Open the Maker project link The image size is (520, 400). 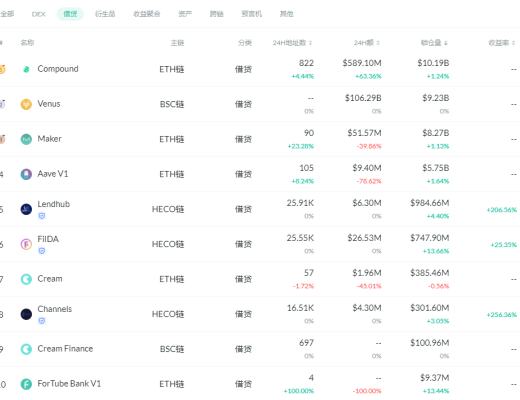pyautogui.click(x=49, y=139)
